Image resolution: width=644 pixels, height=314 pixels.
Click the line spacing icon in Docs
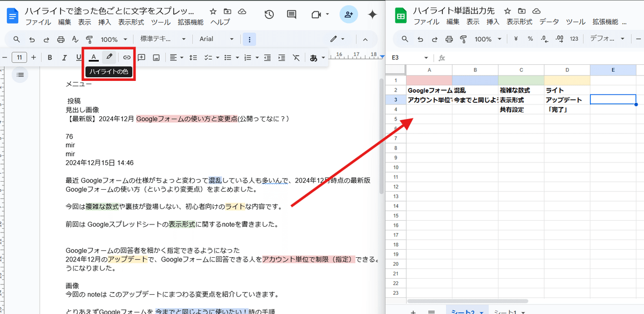[193, 57]
